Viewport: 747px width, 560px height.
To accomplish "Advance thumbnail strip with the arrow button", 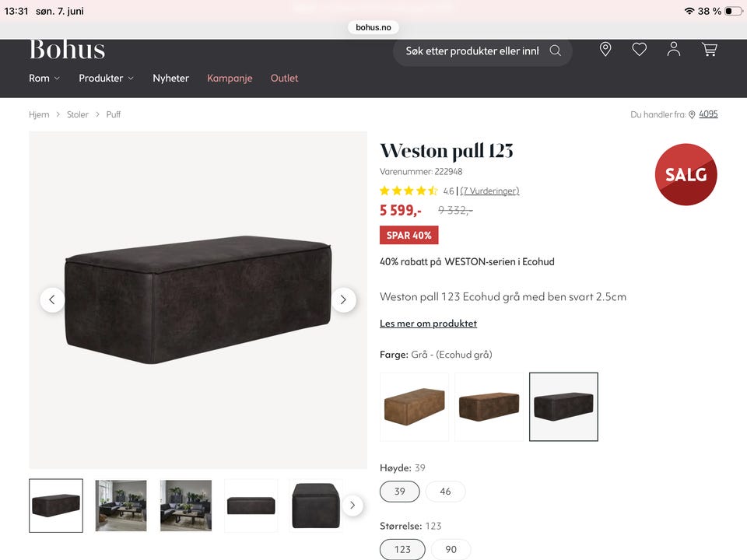I will (352, 506).
